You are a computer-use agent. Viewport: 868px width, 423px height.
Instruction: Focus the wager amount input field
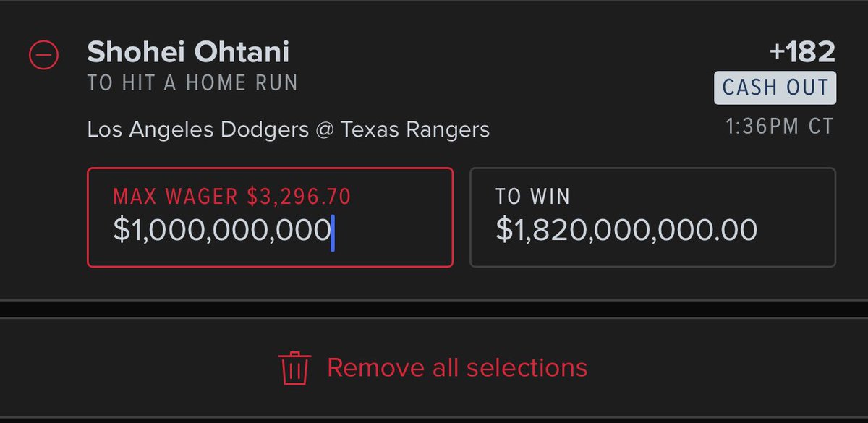click(271, 218)
